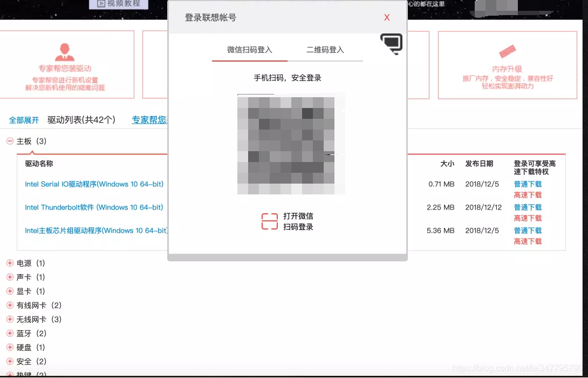
Task: Expand the 声卡 (1) category
Action: click(10, 277)
